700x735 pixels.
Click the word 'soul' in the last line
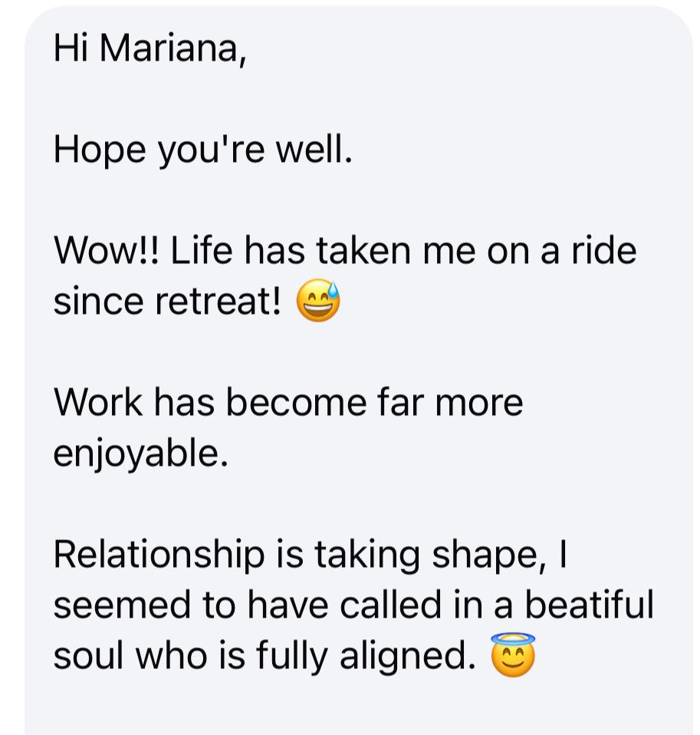coord(90,655)
